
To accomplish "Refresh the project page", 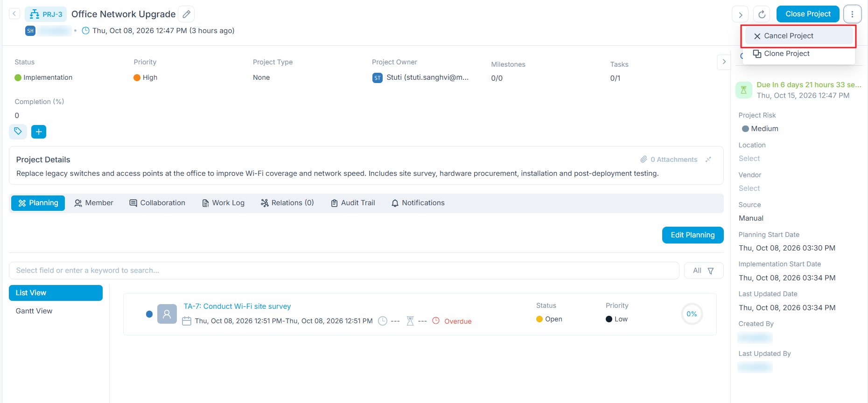I will coord(762,14).
